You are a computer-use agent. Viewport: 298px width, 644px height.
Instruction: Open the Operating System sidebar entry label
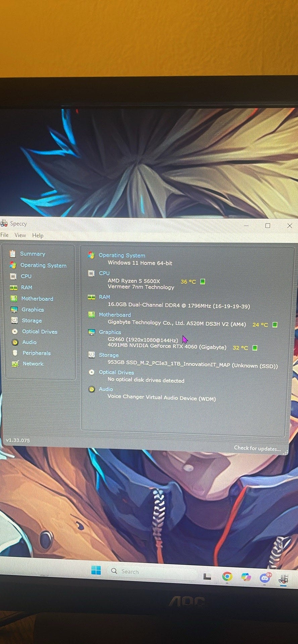(x=43, y=265)
